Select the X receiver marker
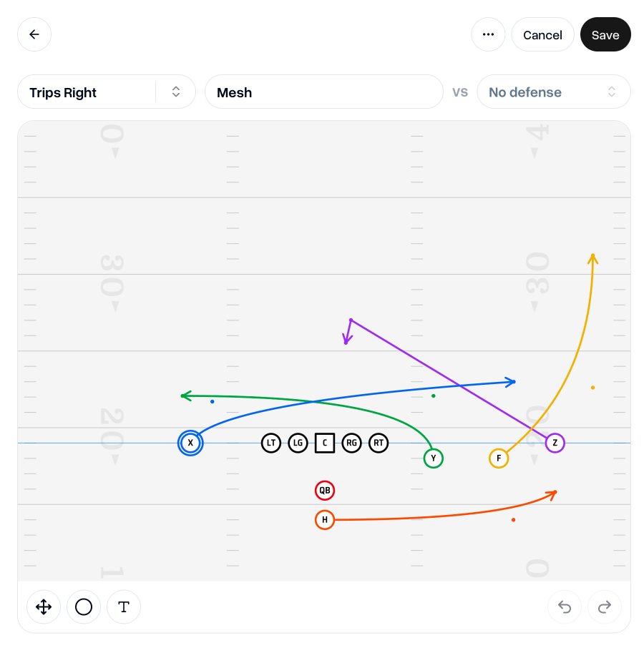This screenshot has height=648, width=644. [190, 443]
